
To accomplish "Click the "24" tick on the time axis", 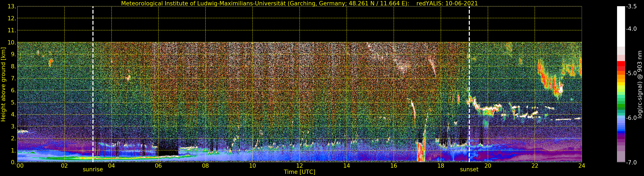I will [x=582, y=166].
